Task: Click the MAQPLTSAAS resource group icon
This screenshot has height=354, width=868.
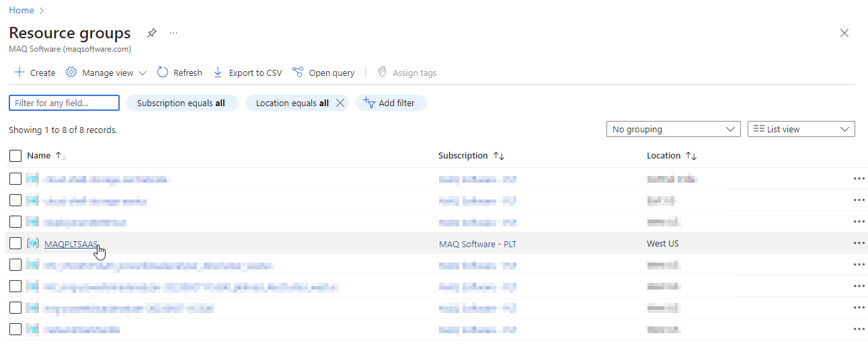Action: click(33, 243)
